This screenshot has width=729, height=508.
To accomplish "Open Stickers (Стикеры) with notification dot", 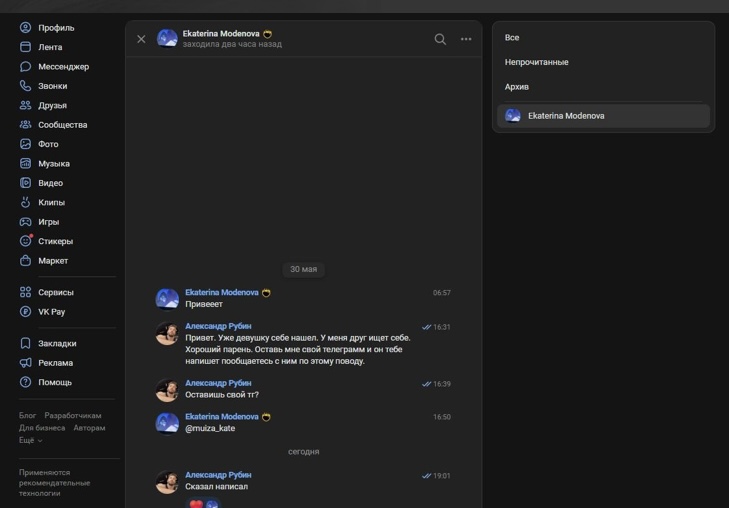I will click(x=55, y=241).
